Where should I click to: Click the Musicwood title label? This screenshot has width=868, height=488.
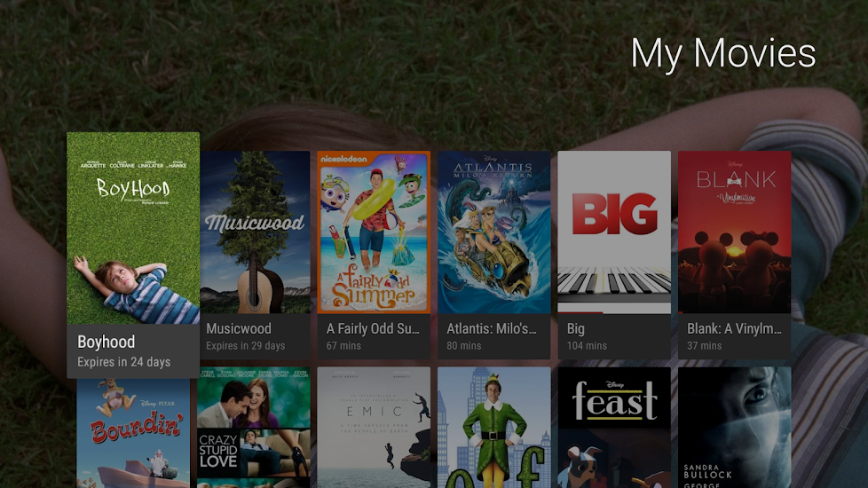click(x=239, y=329)
